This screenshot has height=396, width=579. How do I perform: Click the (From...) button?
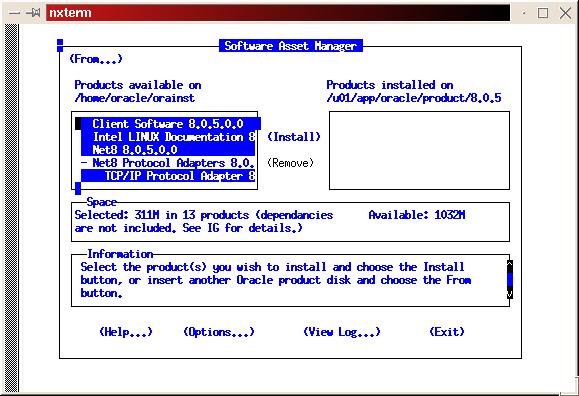(96, 59)
